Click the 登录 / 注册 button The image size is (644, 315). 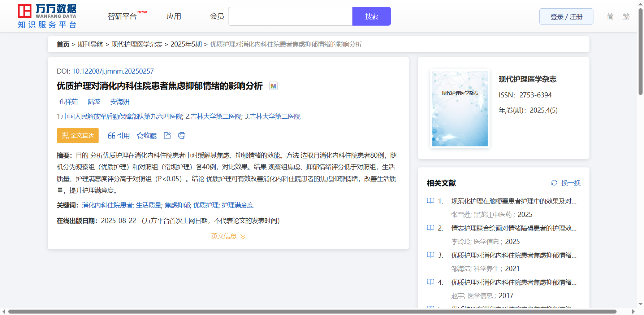pos(566,17)
